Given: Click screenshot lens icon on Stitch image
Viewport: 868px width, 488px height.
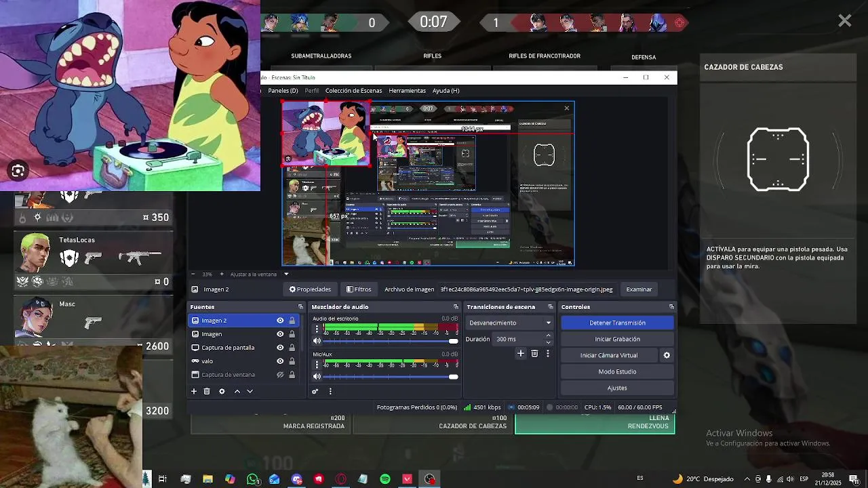Looking at the screenshot, I should tap(18, 171).
